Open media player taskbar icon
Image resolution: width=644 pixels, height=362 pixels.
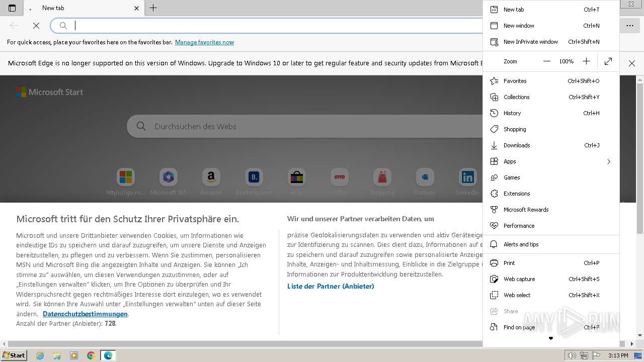pos(74,355)
